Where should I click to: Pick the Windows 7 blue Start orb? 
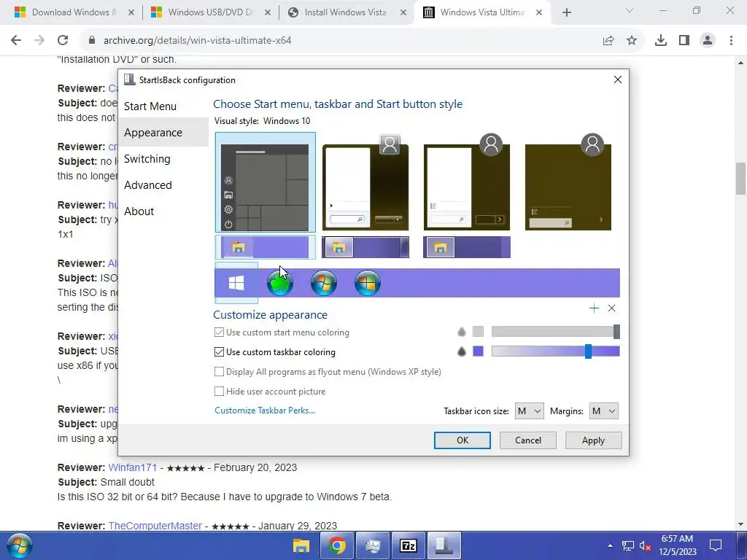click(323, 283)
